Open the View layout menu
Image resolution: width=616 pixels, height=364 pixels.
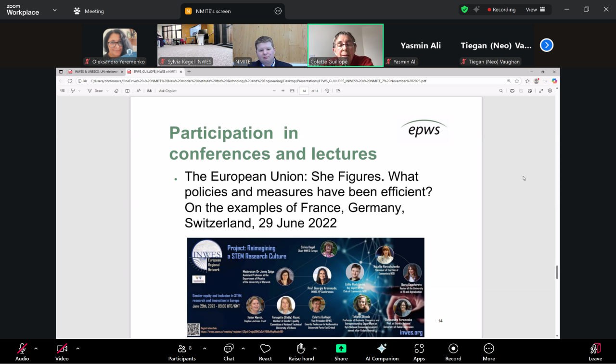535,10
